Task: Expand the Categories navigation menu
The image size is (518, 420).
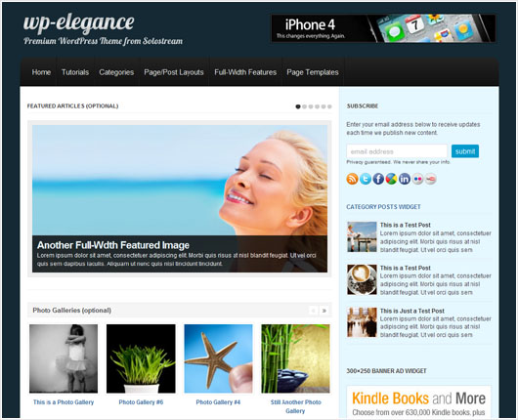Action: [116, 72]
